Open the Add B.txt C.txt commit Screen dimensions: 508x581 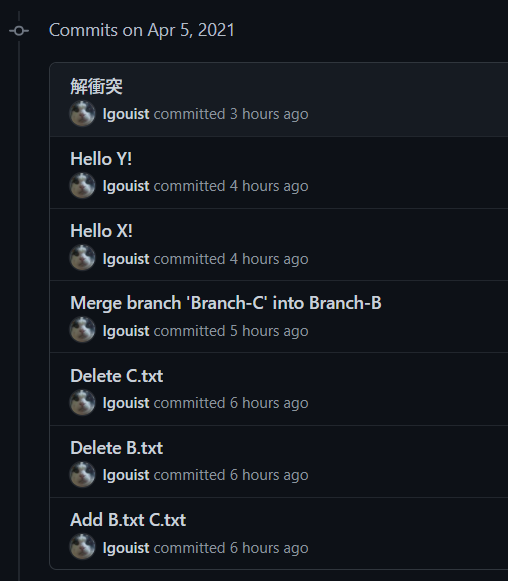[x=128, y=519]
